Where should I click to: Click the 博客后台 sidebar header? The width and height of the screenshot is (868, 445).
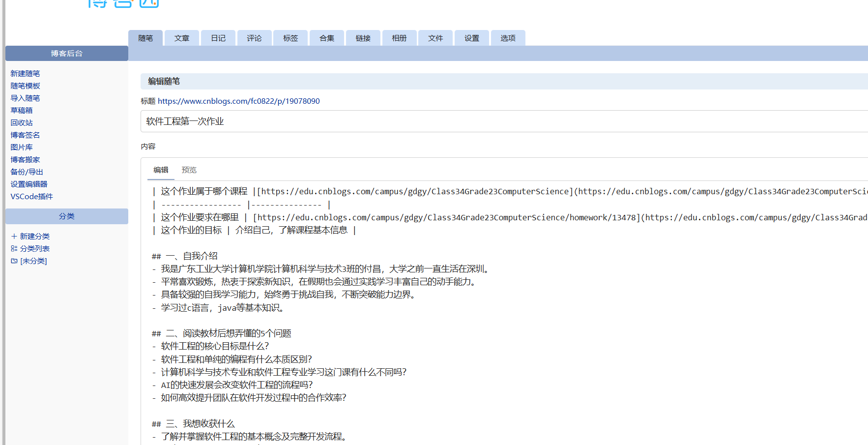pos(67,53)
